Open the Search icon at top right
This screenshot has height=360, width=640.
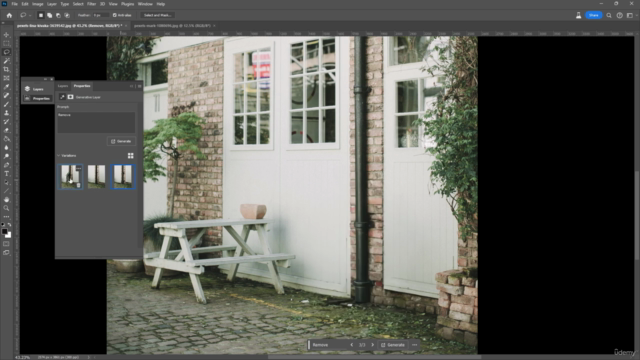(609, 16)
